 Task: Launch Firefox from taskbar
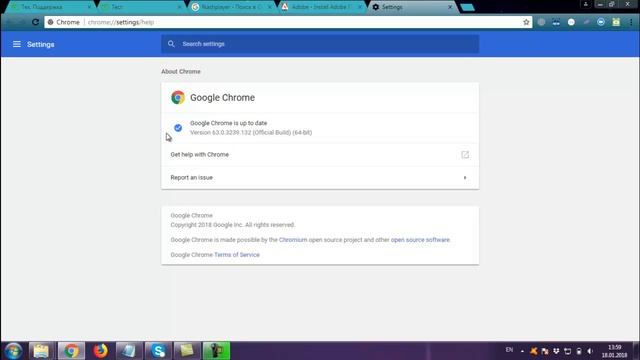(x=100, y=351)
